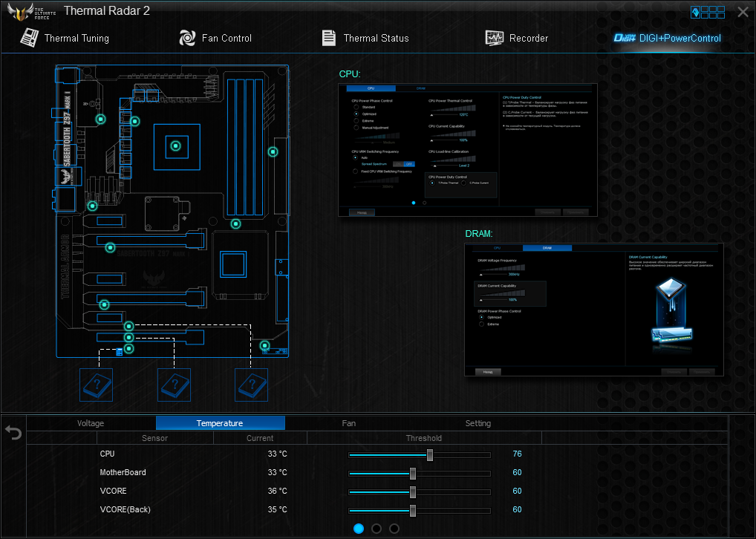756x539 pixels.
Task: Switch to the Voltage tab
Action: click(91, 423)
